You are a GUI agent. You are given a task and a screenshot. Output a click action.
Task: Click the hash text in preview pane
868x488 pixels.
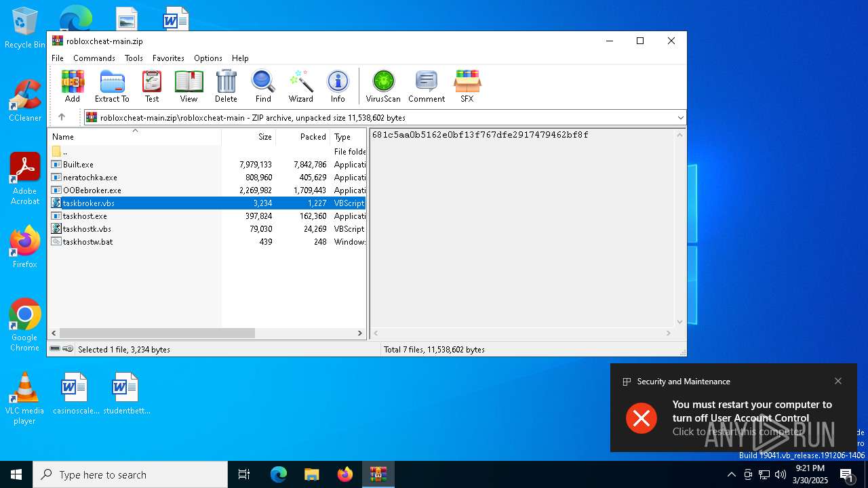click(480, 135)
